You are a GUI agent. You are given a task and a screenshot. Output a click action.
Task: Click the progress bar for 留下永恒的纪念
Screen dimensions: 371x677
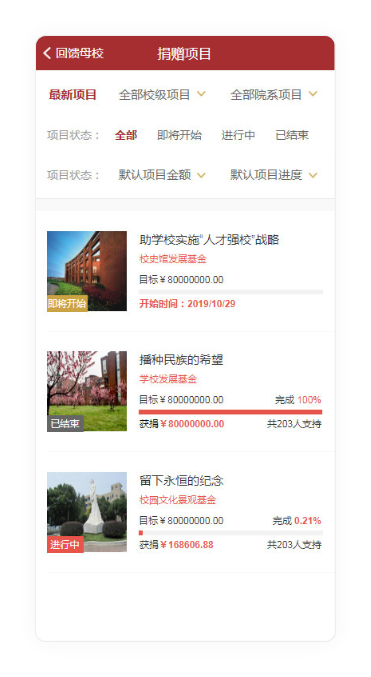(231, 533)
